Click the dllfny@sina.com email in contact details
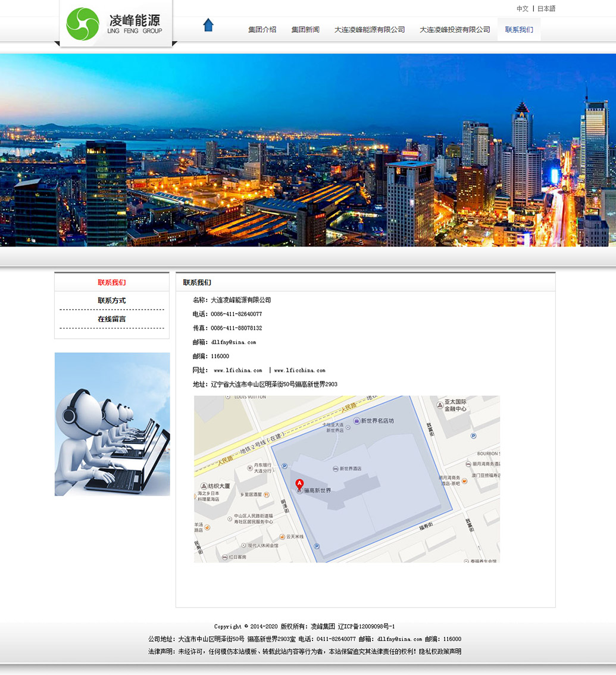Image resolution: width=616 pixels, height=675 pixels. [x=233, y=342]
